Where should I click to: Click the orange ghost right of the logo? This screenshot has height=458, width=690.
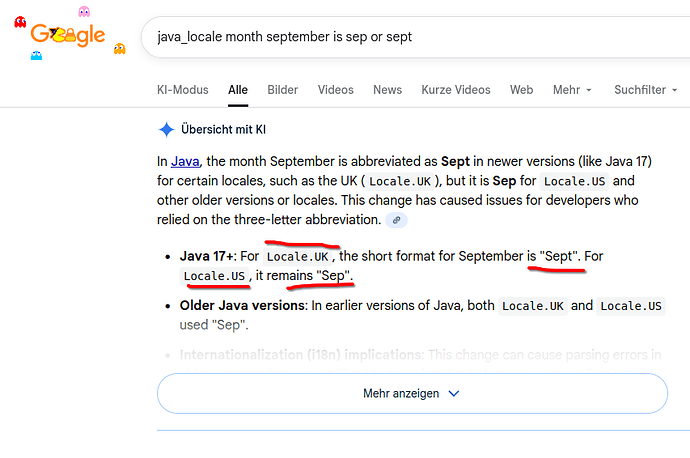120,48
